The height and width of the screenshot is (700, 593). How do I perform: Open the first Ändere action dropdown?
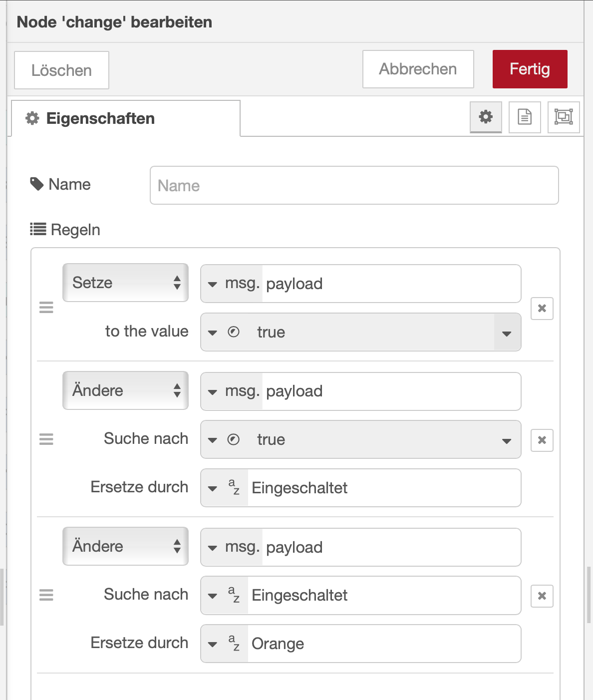pyautogui.click(x=125, y=390)
